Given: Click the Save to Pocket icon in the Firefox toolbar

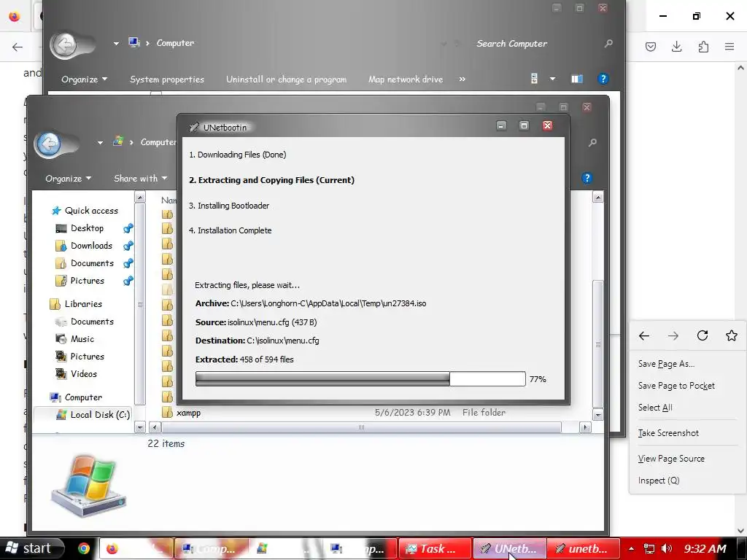Looking at the screenshot, I should (x=650, y=47).
